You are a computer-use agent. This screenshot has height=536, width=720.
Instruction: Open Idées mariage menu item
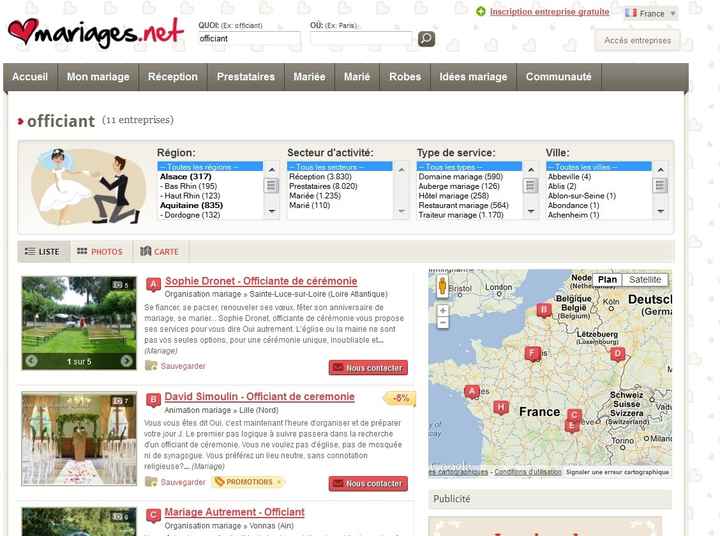[473, 77]
